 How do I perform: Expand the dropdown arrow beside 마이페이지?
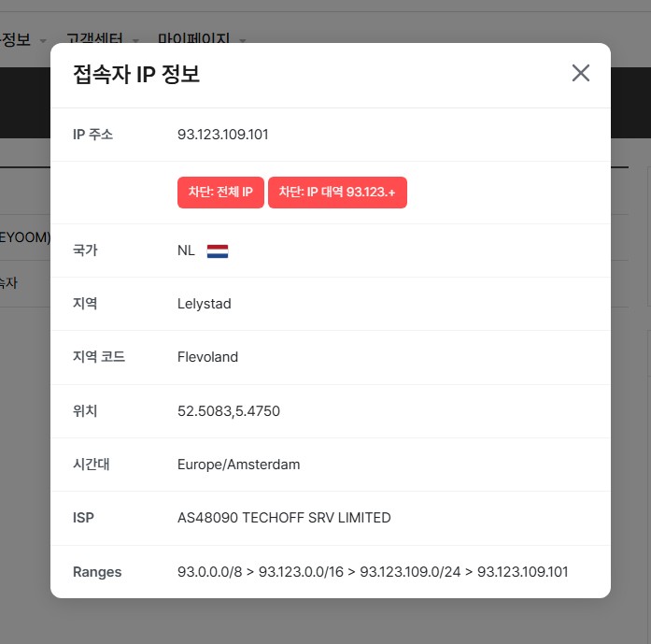point(243,41)
